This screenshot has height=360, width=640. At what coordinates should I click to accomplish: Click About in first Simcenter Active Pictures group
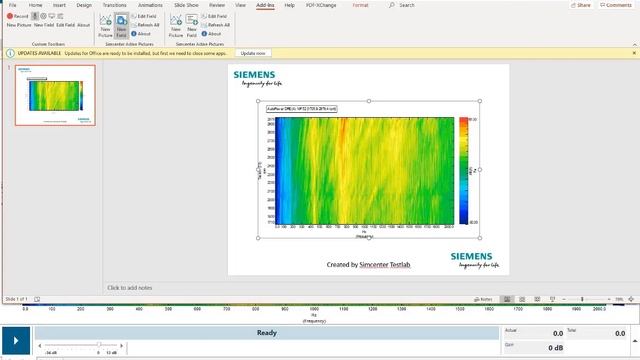[141, 34]
